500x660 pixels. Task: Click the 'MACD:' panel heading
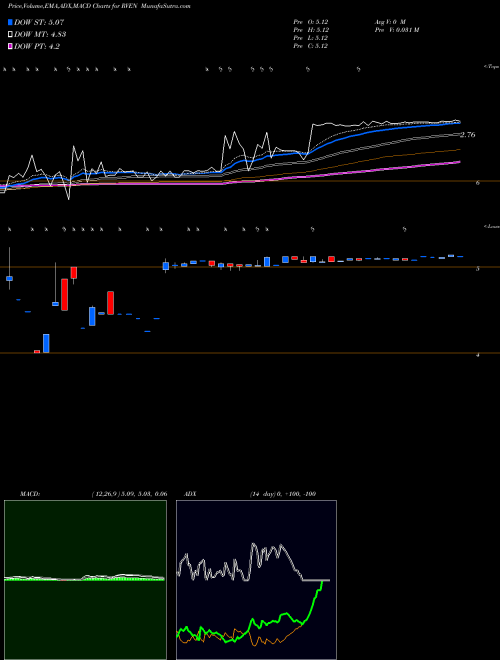click(x=30, y=494)
